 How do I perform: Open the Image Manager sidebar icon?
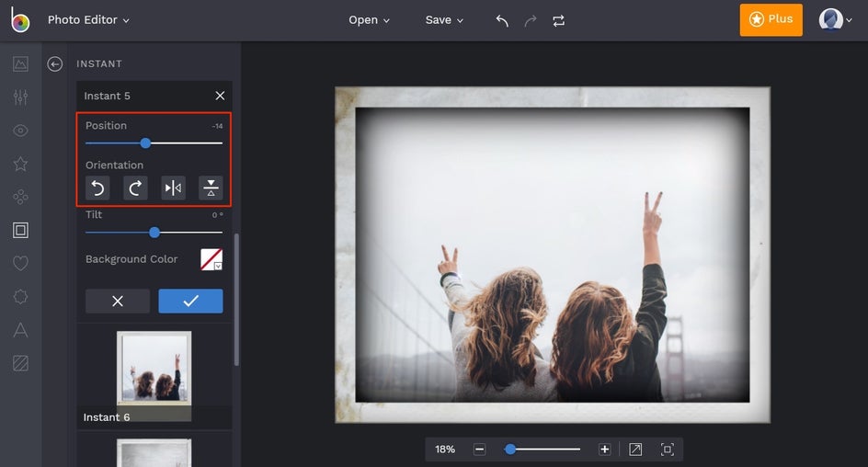coord(20,64)
